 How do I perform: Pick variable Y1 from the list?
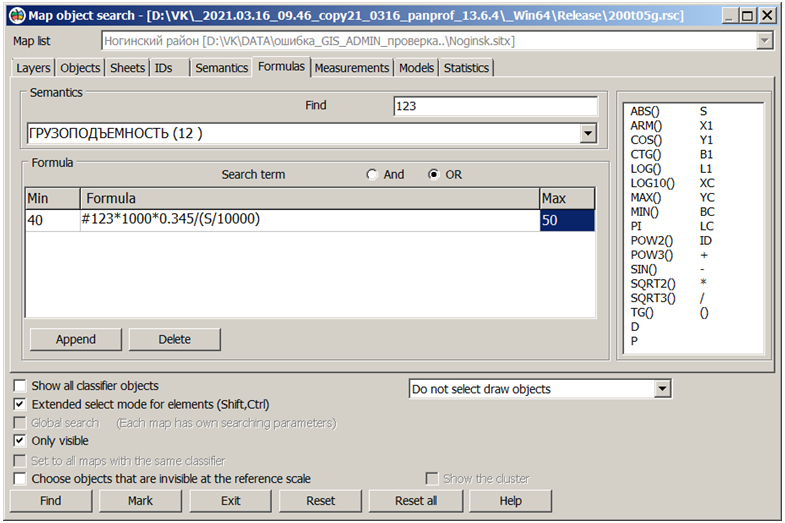click(x=706, y=140)
